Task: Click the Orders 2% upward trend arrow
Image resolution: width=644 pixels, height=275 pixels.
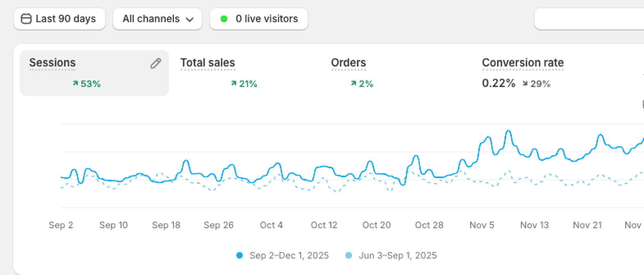Action: [x=354, y=84]
